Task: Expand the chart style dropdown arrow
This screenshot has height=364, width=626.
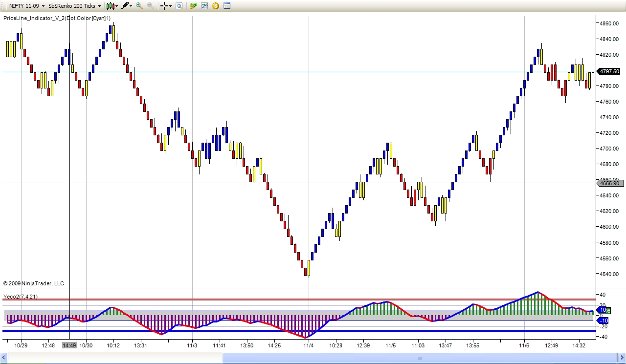Action: 116,6
